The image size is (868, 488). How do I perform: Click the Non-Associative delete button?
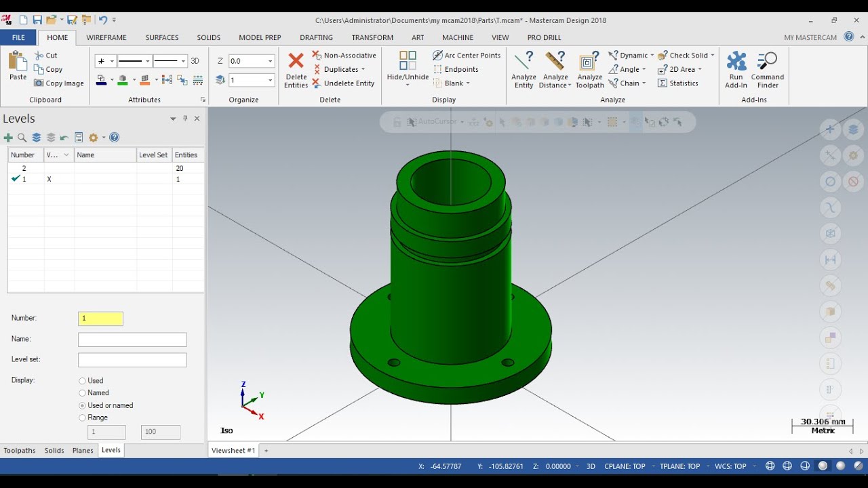344,56
